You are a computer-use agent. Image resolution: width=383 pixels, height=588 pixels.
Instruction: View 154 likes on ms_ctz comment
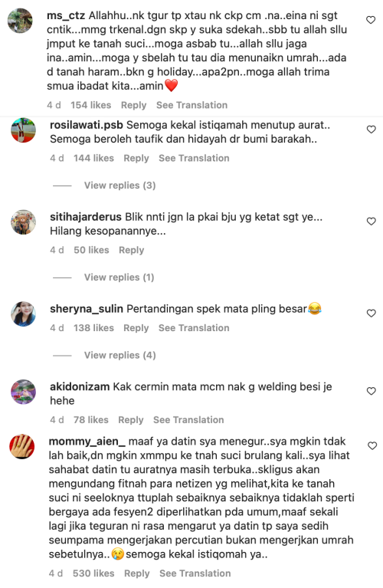pos(90,105)
